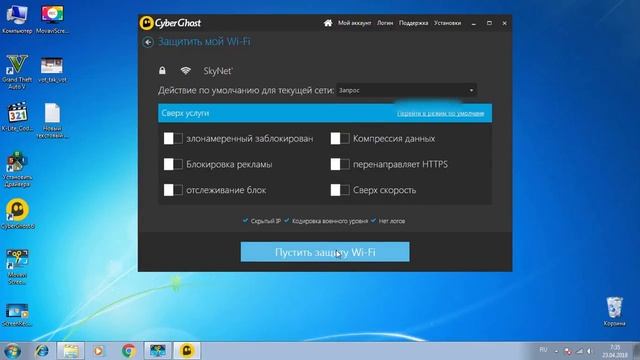The width and height of the screenshot is (640, 360).
Task: Open ScreenRecorder desktop icon at bottom
Action: coord(17,315)
